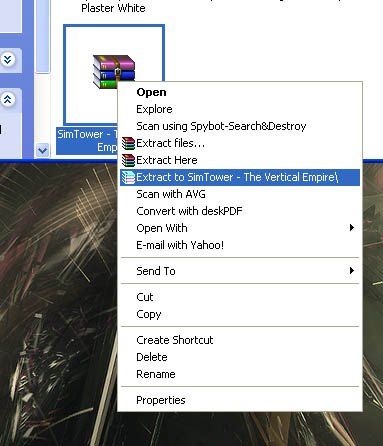Click the icon beside Extract to SimTower
The height and width of the screenshot is (446, 383).
(x=128, y=177)
